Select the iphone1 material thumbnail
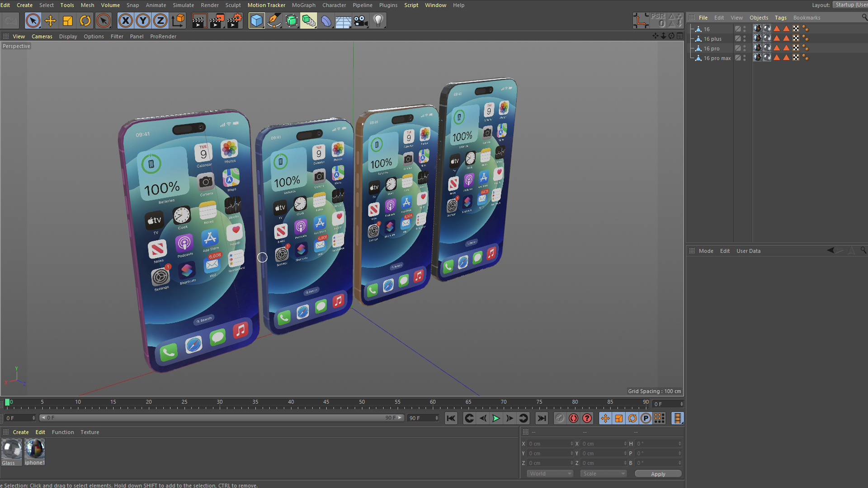Screen dimensions: 868x488 [x=34, y=450]
